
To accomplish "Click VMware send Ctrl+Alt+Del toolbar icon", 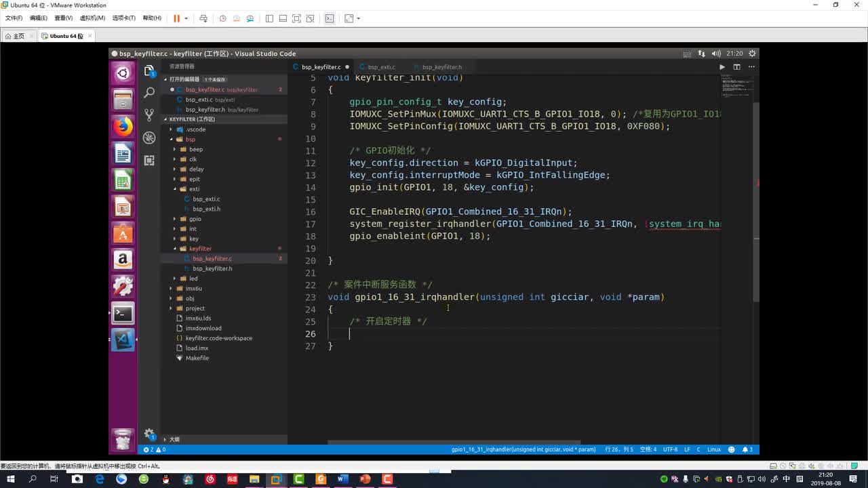I will coord(203,18).
